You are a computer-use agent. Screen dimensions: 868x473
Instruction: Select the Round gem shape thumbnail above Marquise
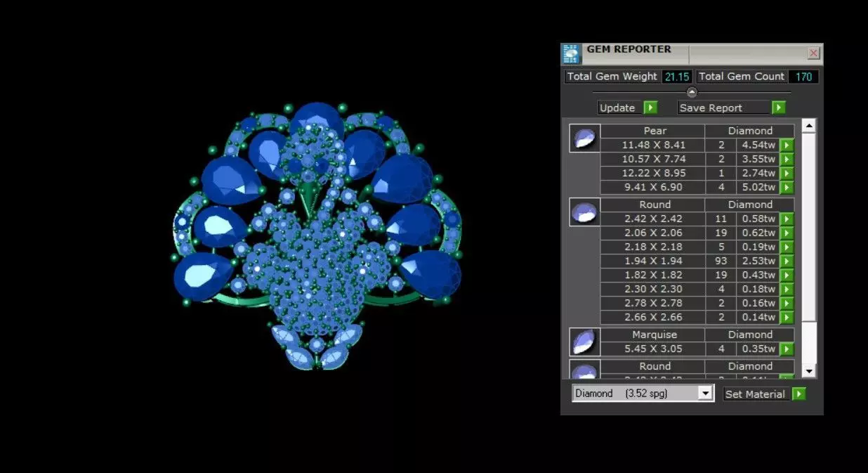[585, 212]
